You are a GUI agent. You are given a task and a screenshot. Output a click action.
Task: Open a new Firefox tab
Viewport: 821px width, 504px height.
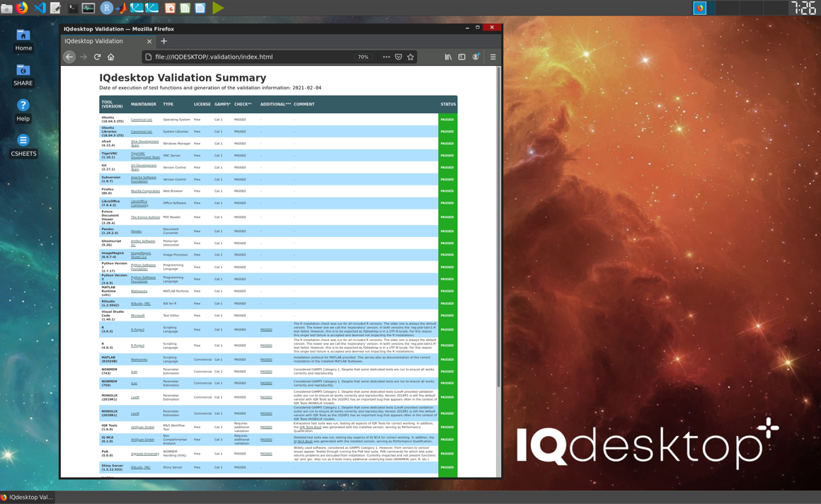pos(164,41)
